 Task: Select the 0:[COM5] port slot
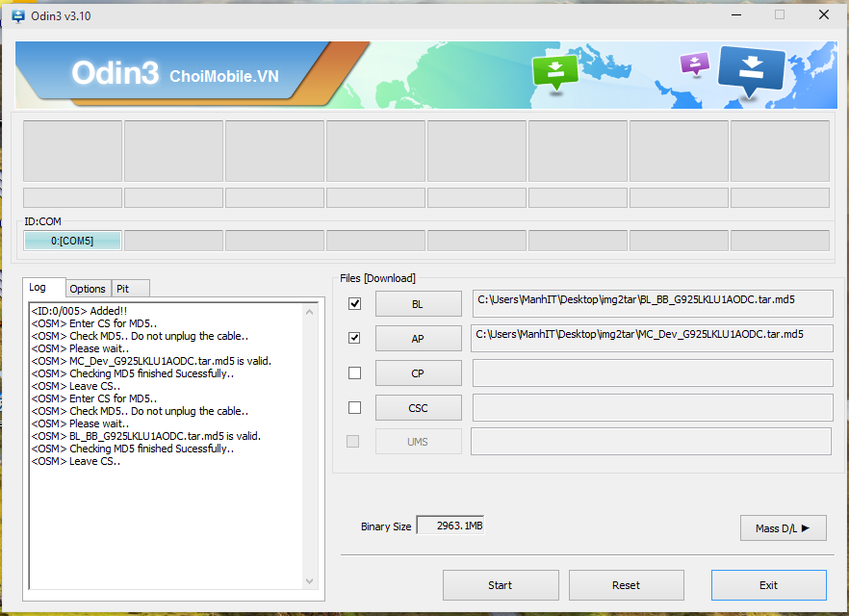72,241
